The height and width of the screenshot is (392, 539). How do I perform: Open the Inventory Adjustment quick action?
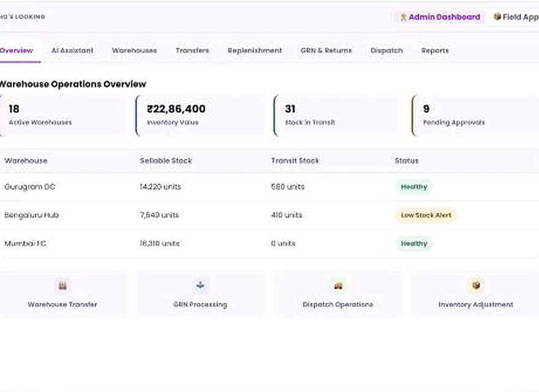click(476, 295)
